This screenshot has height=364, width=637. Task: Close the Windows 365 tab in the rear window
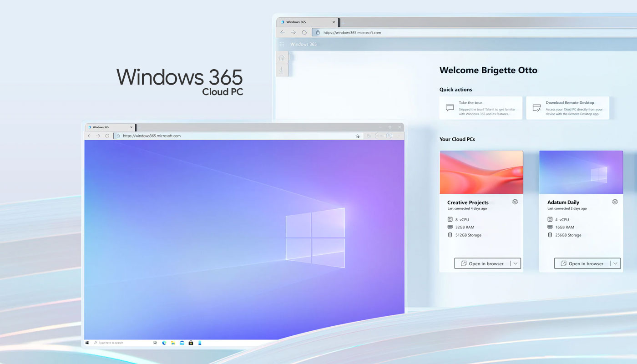point(334,22)
